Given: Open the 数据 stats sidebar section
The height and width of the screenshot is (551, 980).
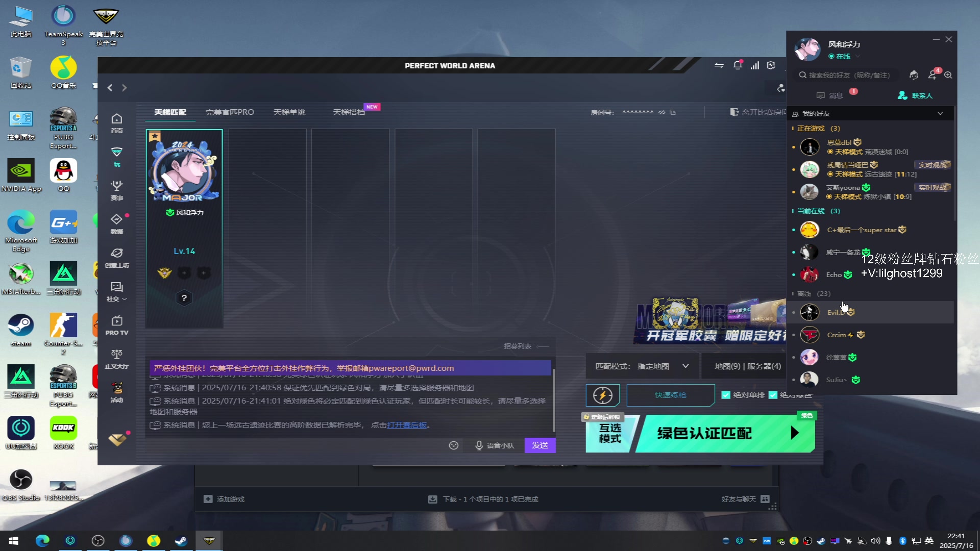Looking at the screenshot, I should pos(117,224).
